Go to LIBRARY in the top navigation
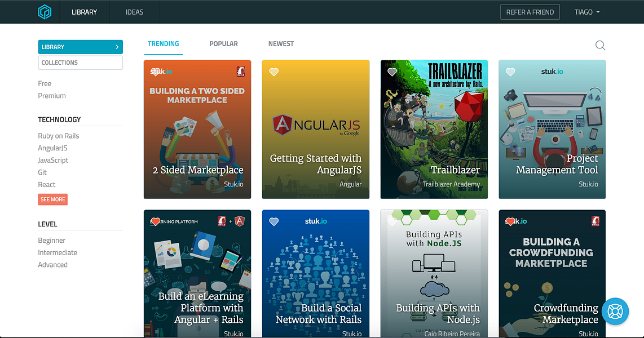644x338 pixels. [84, 12]
